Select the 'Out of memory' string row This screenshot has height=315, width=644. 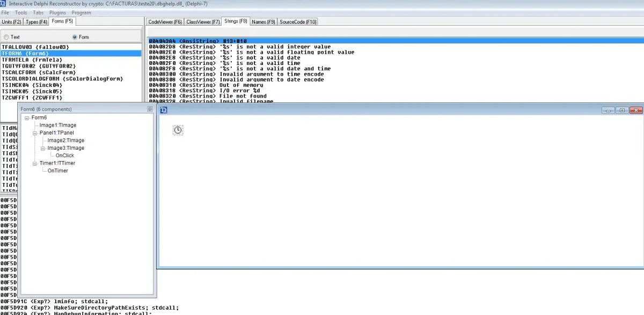pyautogui.click(x=396, y=85)
